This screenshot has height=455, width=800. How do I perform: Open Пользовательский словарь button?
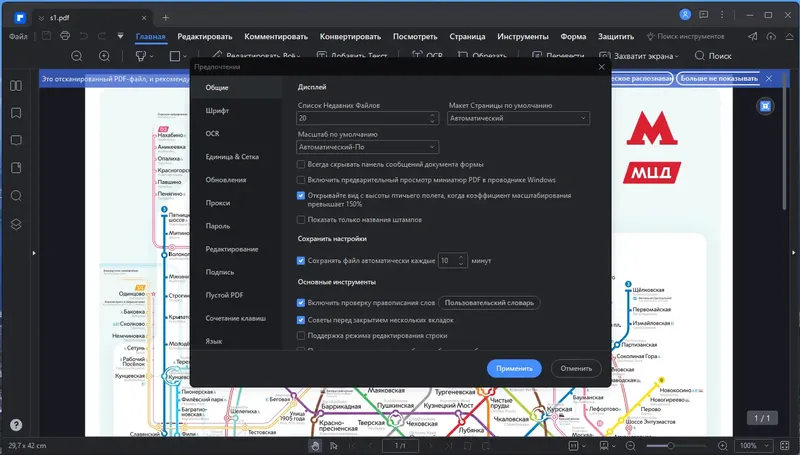click(x=489, y=302)
